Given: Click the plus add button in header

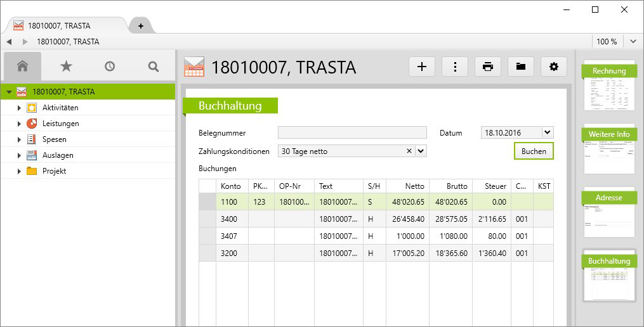Looking at the screenshot, I should [x=422, y=67].
